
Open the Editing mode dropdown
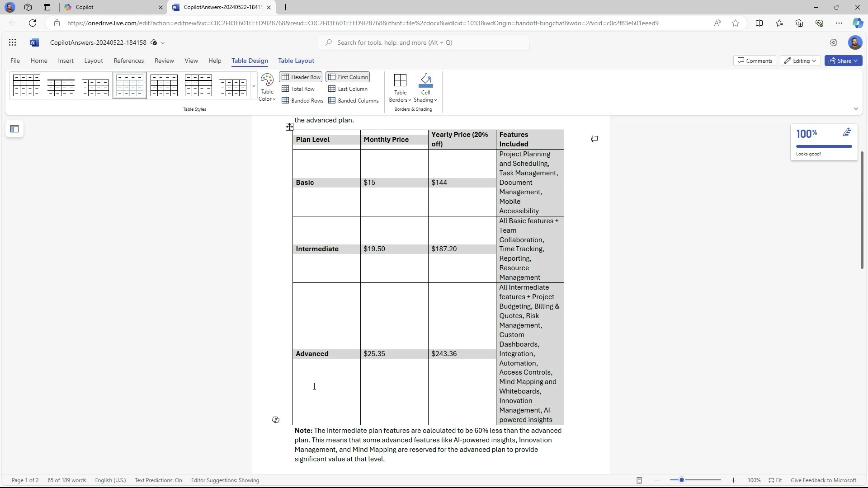tap(800, 61)
